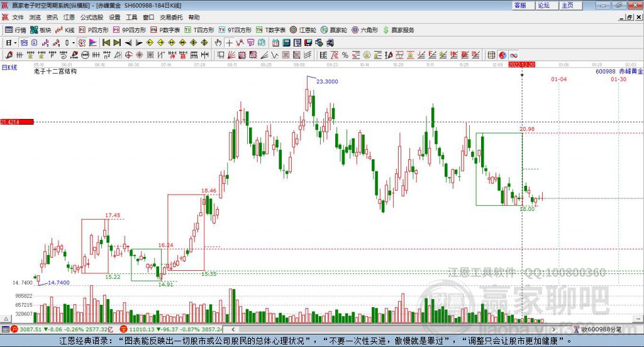Open the 文件 menu
Viewport: 644px width, 347px height.
[17, 17]
